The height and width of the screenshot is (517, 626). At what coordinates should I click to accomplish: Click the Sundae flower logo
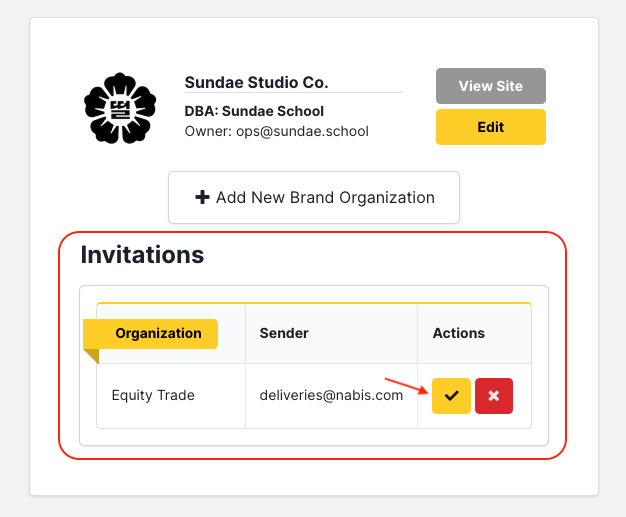[120, 108]
